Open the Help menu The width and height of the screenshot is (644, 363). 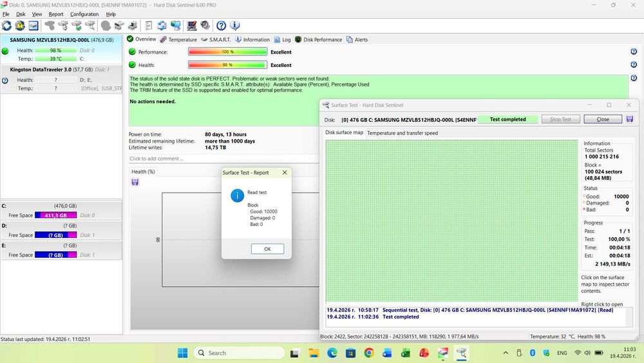click(111, 14)
